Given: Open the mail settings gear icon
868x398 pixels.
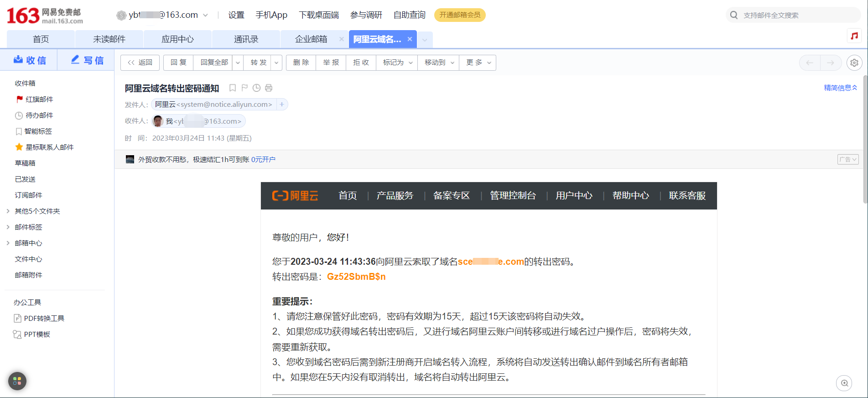Looking at the screenshot, I should pyautogui.click(x=854, y=63).
